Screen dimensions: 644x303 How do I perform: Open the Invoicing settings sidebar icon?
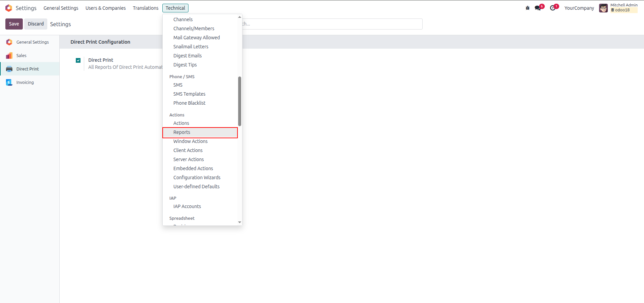9,83
